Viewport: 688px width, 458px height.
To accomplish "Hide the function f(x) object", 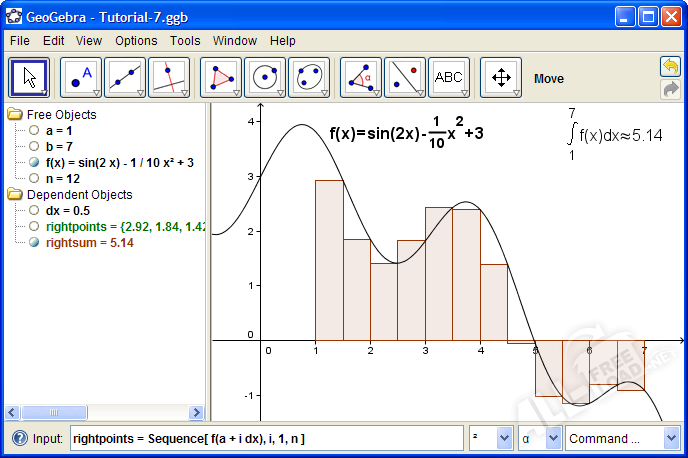I will pyautogui.click(x=34, y=162).
